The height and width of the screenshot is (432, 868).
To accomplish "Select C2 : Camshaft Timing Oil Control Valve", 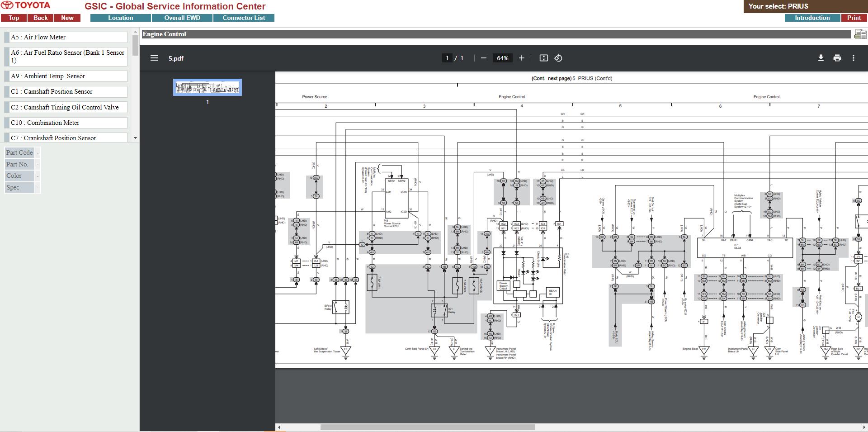I will pos(66,107).
